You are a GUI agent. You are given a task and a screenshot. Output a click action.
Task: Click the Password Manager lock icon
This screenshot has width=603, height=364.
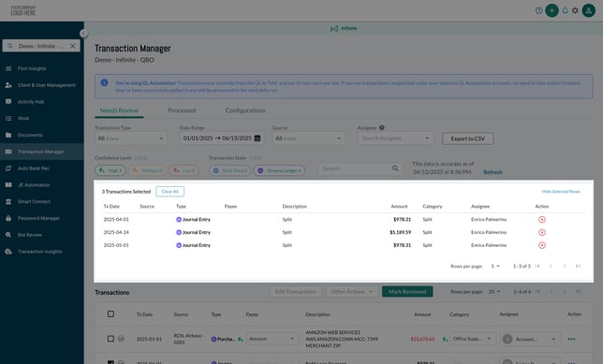(x=8, y=218)
